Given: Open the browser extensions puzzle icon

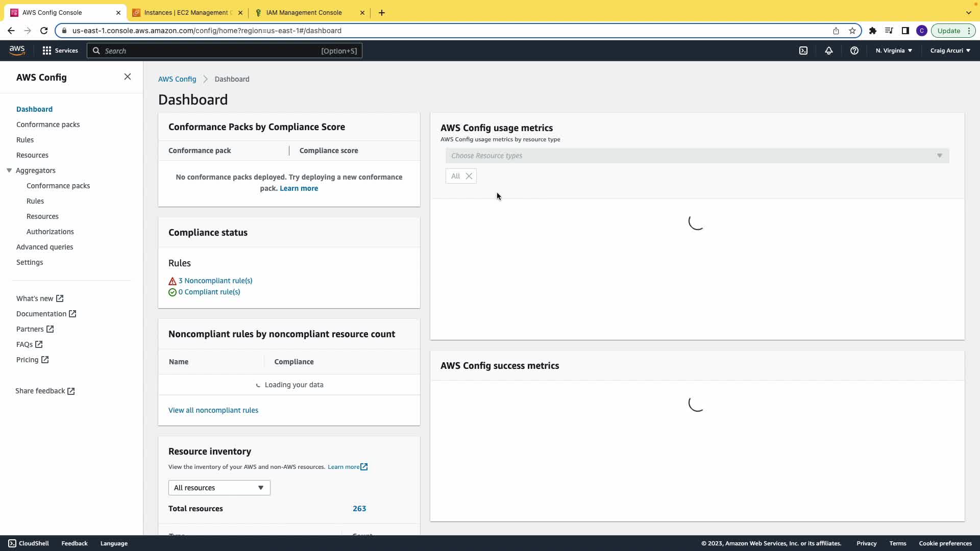Looking at the screenshot, I should point(873,31).
